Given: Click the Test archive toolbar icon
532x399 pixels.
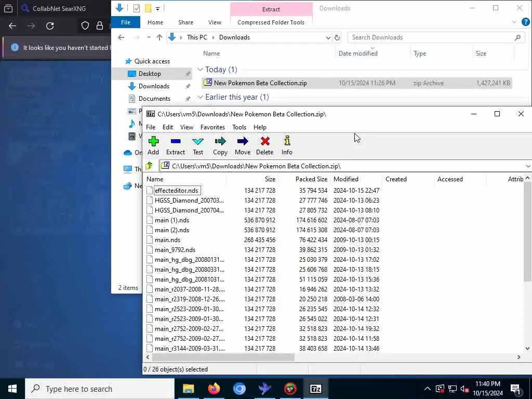Looking at the screenshot, I should (x=198, y=141).
